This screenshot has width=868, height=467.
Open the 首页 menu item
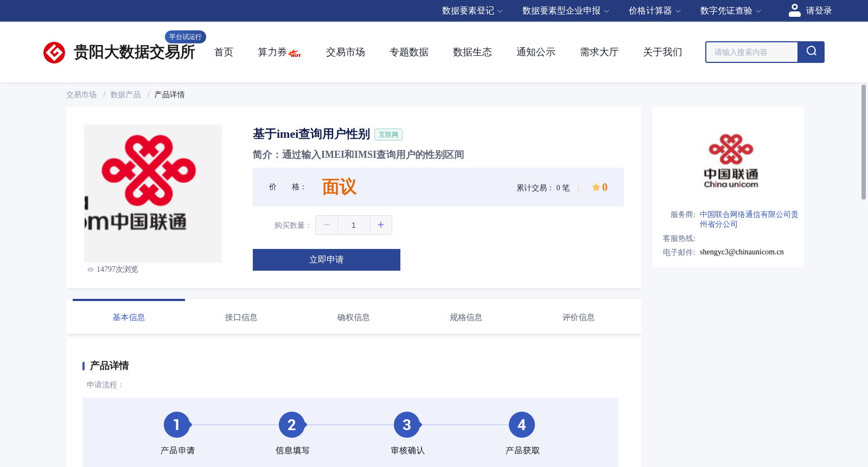[x=224, y=52]
